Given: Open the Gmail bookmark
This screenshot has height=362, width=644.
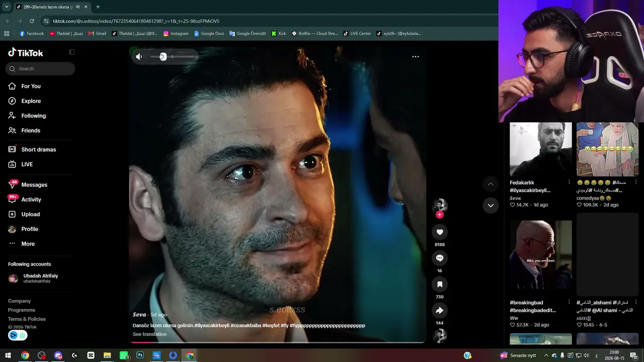Looking at the screenshot, I should point(98,34).
